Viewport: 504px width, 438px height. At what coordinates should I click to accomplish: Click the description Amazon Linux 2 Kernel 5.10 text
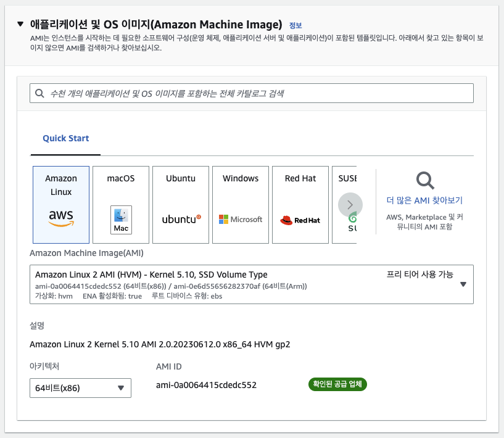(160, 344)
